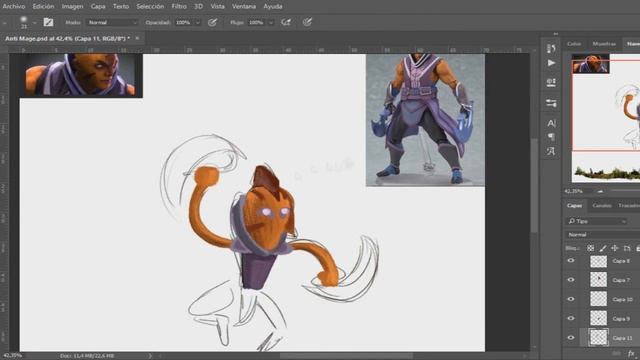The image size is (640, 360).
Task: Open the brush preset picker thumbnail
Action: coord(24,22)
